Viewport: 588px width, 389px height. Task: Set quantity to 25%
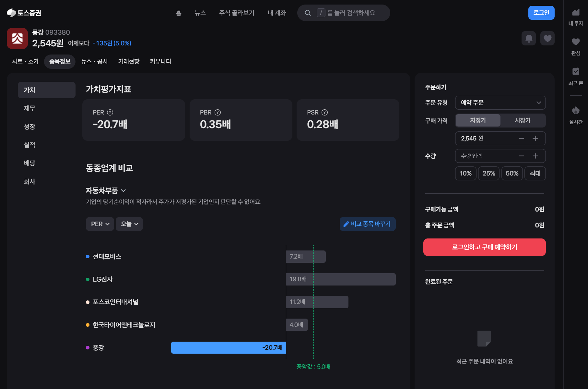(x=489, y=173)
